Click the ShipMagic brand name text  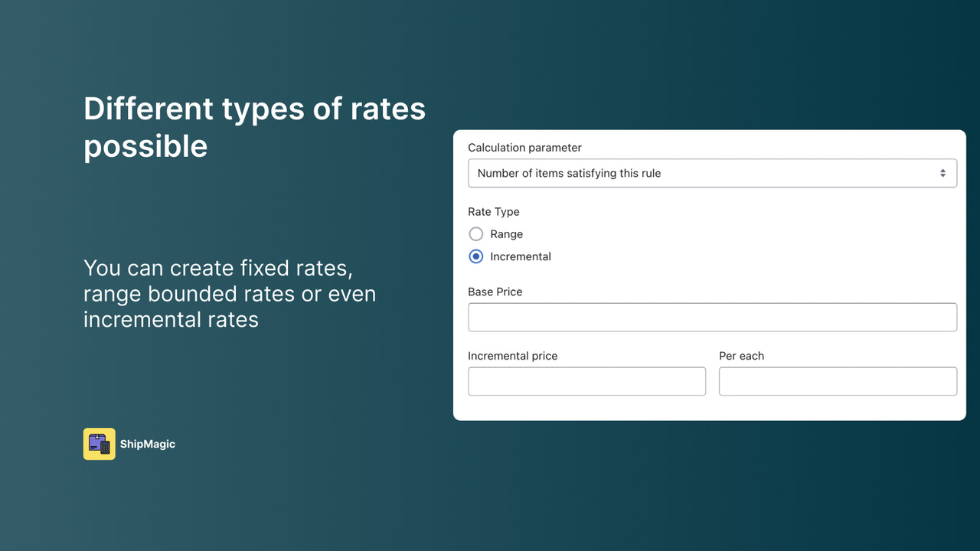tap(147, 444)
